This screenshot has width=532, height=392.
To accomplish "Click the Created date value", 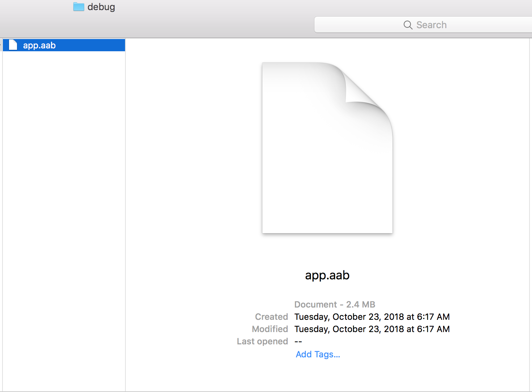I will point(372,317).
